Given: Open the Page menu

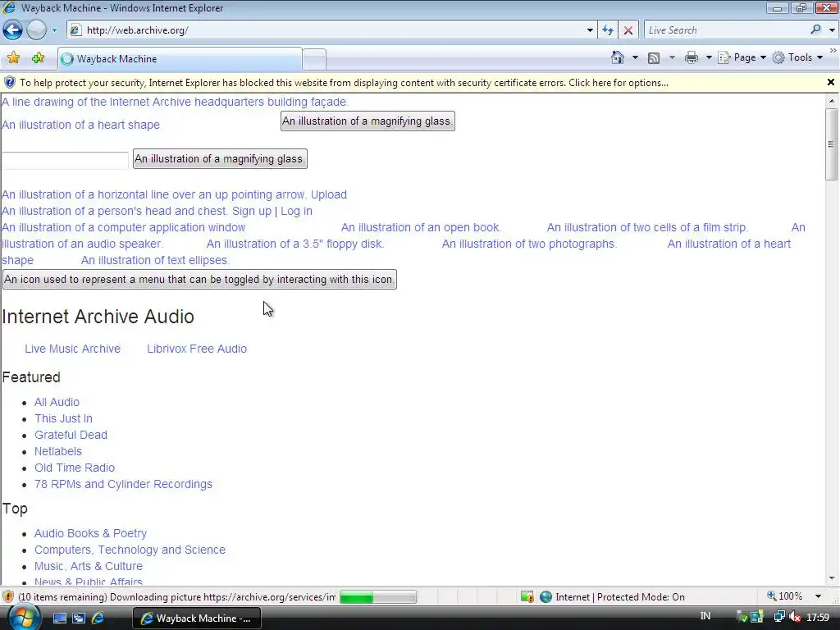Looking at the screenshot, I should [x=742, y=57].
